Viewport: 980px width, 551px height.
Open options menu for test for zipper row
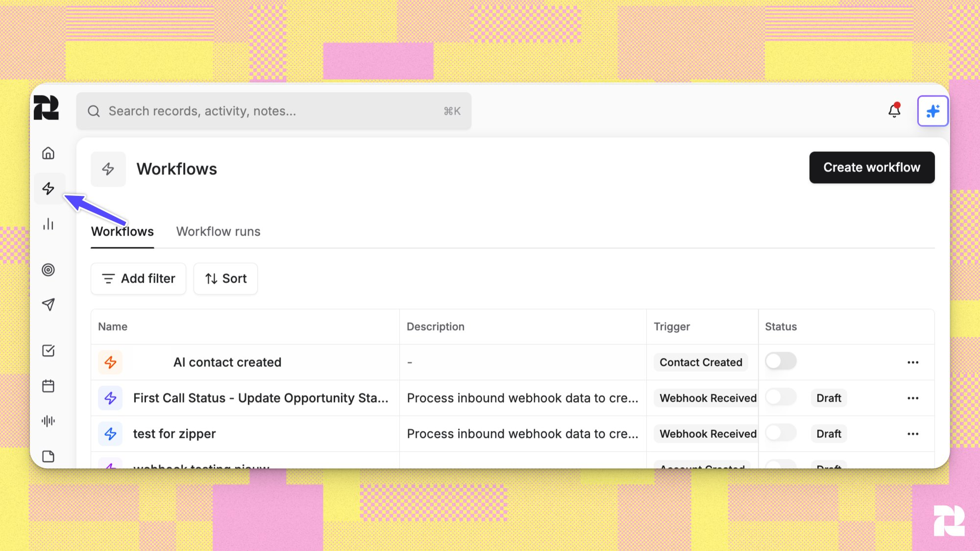(913, 433)
